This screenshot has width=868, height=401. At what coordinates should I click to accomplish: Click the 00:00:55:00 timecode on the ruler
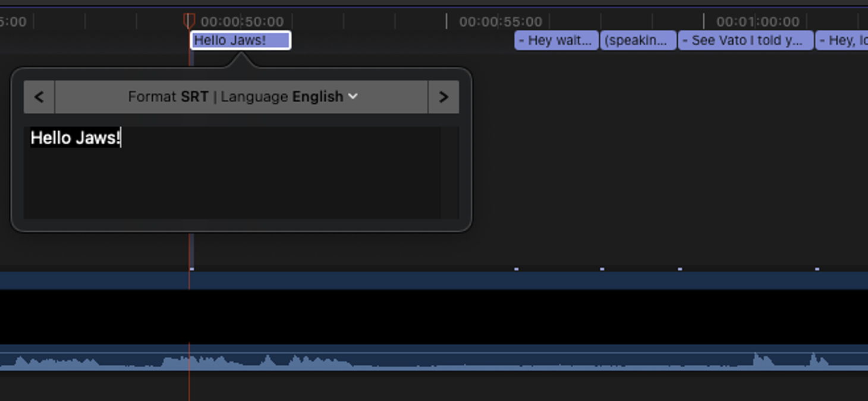pyautogui.click(x=501, y=22)
